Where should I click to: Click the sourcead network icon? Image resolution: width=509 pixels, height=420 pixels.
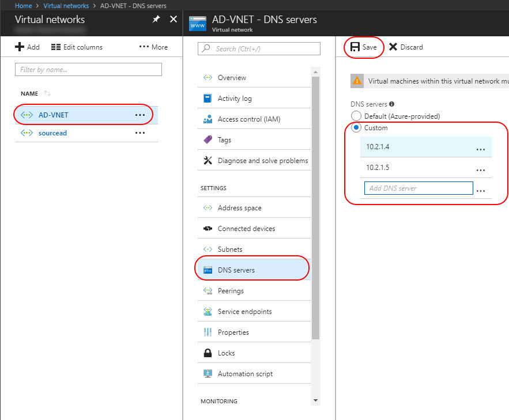tap(27, 133)
